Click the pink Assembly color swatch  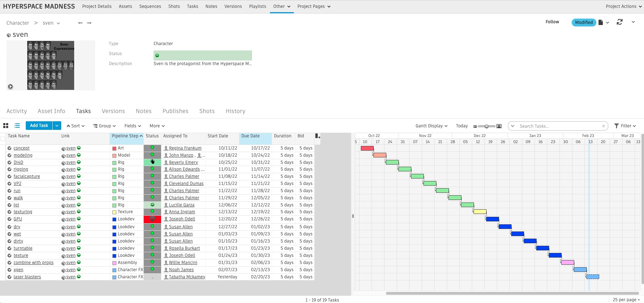(x=114, y=263)
